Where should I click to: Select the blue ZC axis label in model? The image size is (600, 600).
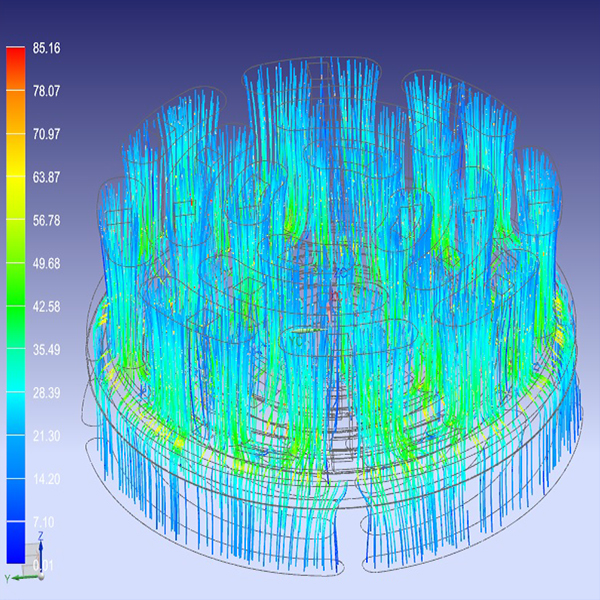click(341, 273)
